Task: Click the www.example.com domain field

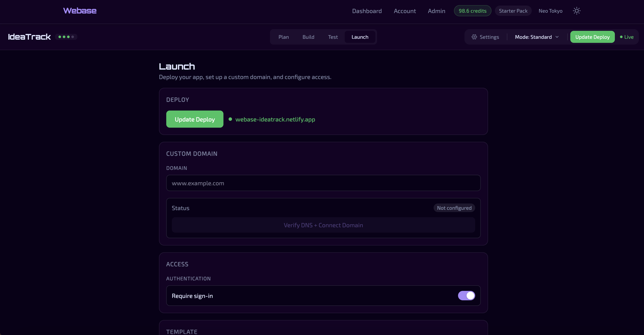Action: click(323, 183)
